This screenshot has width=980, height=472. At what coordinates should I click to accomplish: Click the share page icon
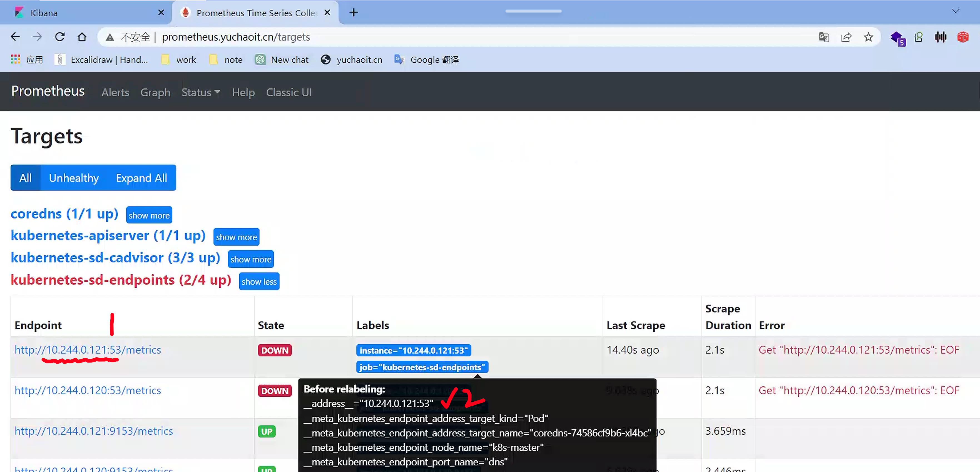click(x=846, y=37)
